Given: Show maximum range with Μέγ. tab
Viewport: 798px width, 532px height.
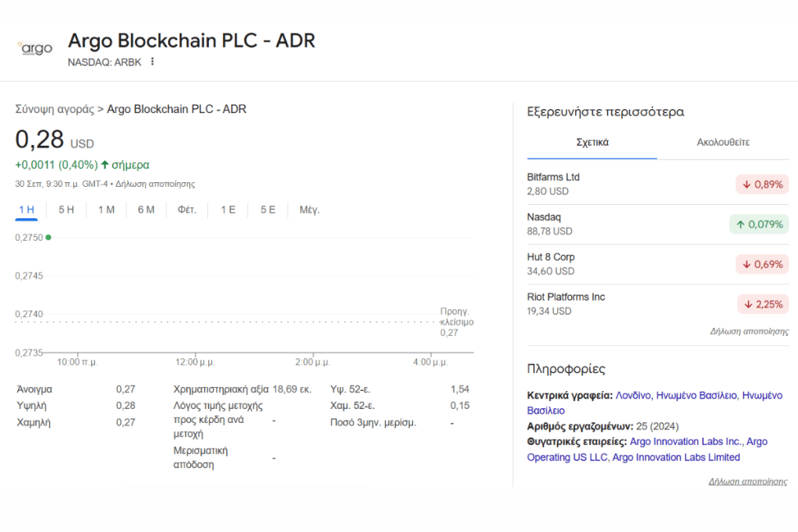Looking at the screenshot, I should [309, 210].
